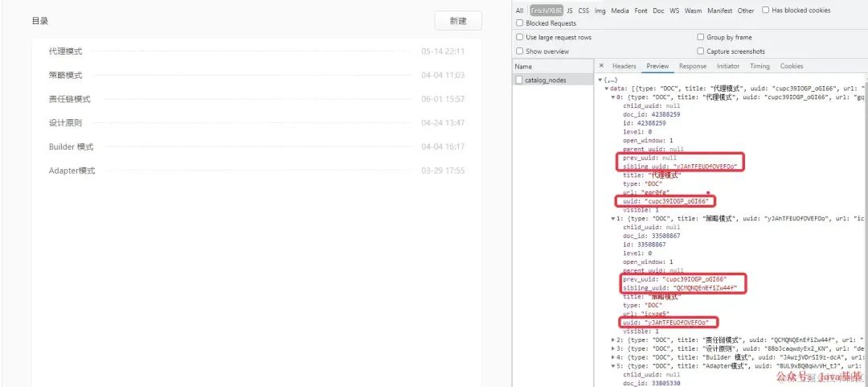The width and height of the screenshot is (868, 387).
Task: Select the catalog_nodes request row
Action: click(x=553, y=80)
